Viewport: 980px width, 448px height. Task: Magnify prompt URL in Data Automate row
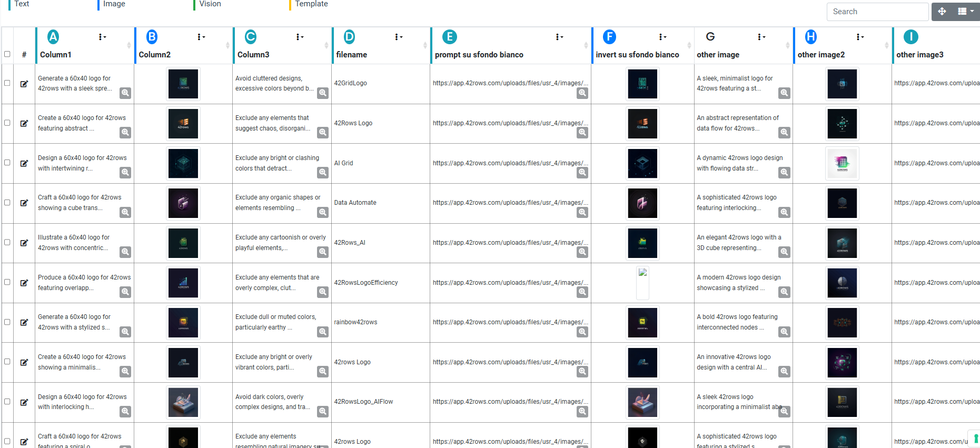coord(582,212)
